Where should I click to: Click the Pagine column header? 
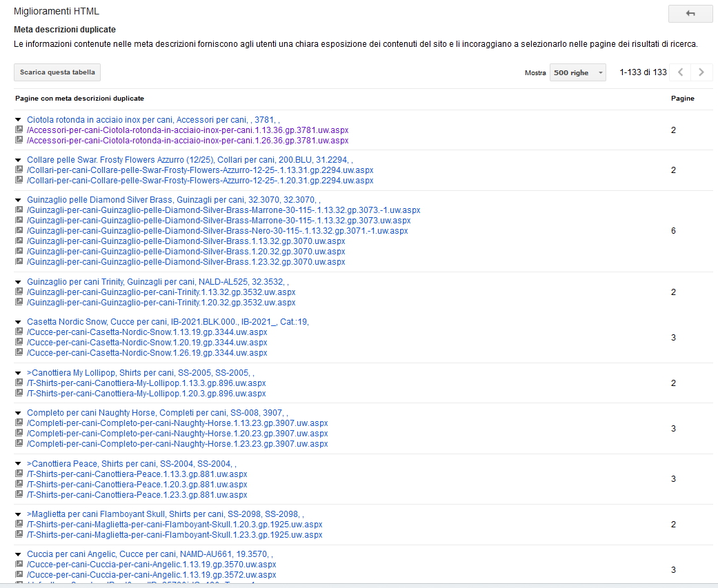tap(683, 99)
